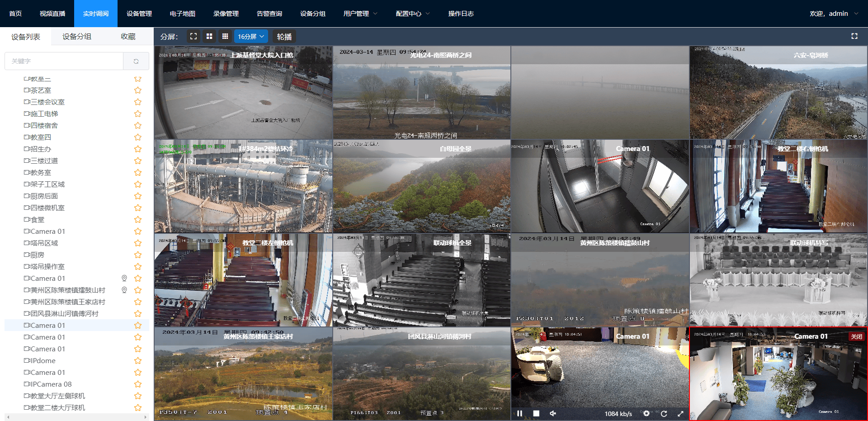868x421 pixels.
Task: Click the 轮播 rotation button
Action: click(x=284, y=36)
